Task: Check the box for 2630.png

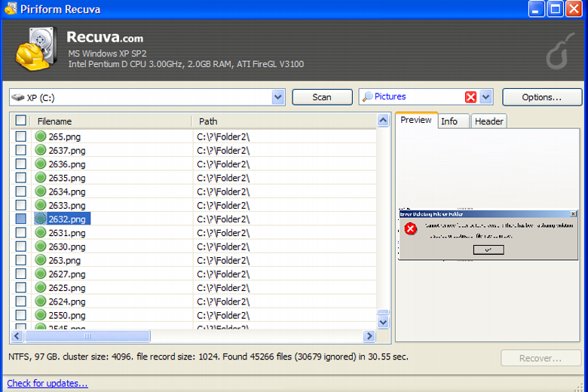Action: pyautogui.click(x=20, y=246)
